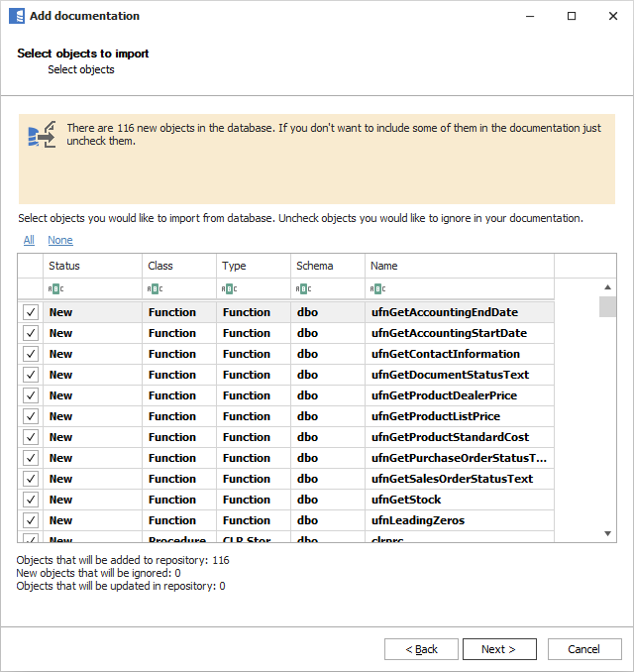Click the Schema column filter icon
The image size is (634, 672).
point(303,289)
